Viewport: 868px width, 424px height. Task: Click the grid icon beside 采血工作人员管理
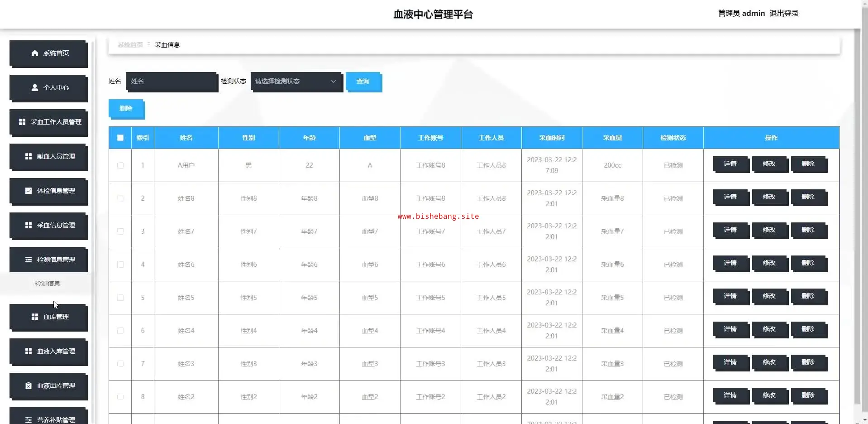tap(22, 122)
